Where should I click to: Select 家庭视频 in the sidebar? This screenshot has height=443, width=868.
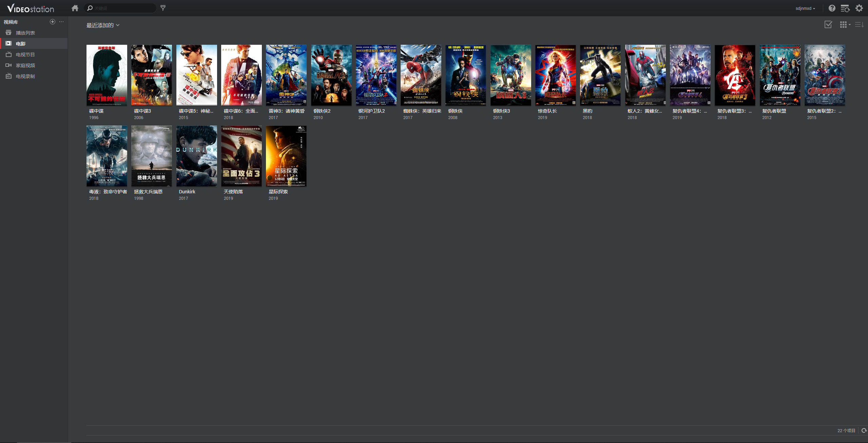coord(34,65)
